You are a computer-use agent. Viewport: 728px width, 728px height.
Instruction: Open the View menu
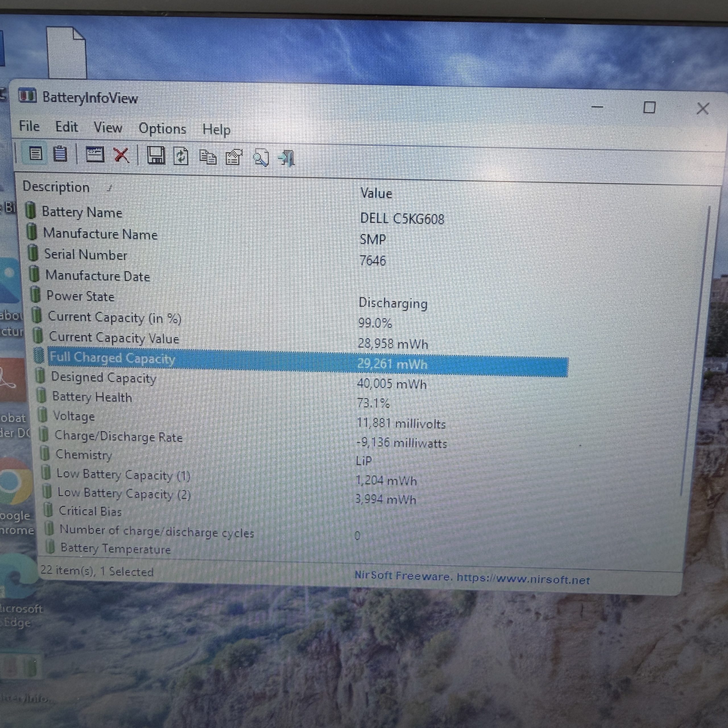pyautogui.click(x=108, y=127)
